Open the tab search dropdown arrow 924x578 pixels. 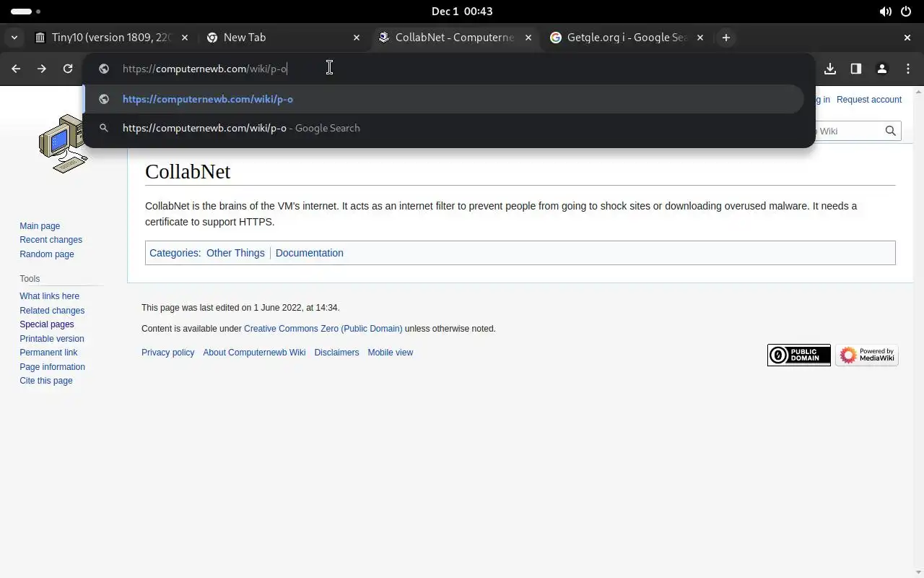point(15,38)
